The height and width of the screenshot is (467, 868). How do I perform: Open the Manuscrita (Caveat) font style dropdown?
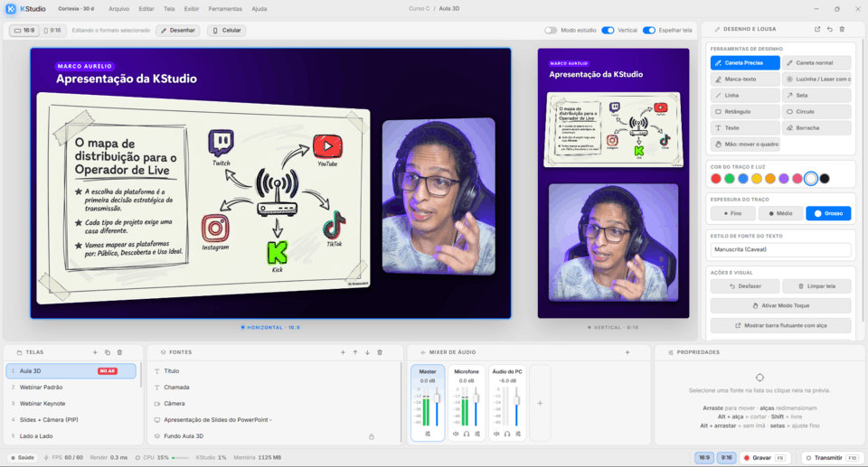[780, 249]
